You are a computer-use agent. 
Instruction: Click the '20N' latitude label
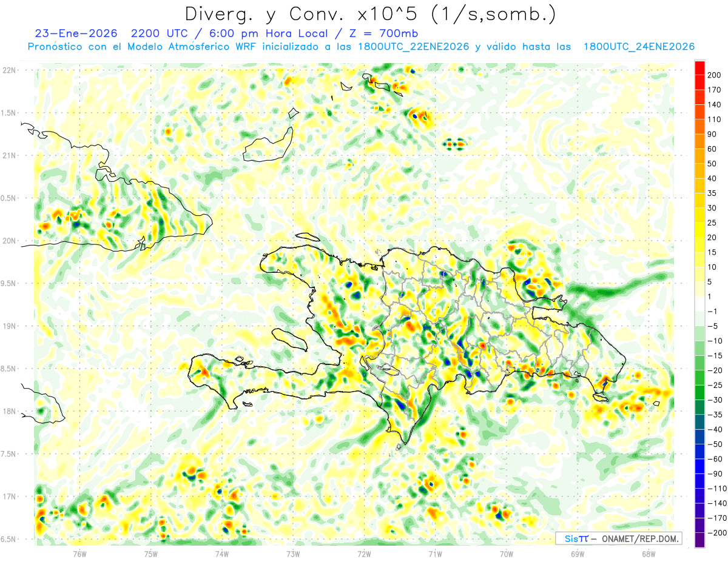tap(10, 241)
